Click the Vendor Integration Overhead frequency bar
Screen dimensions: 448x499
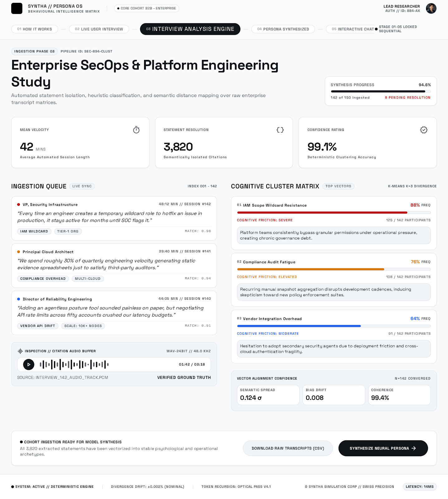[x=334, y=326]
